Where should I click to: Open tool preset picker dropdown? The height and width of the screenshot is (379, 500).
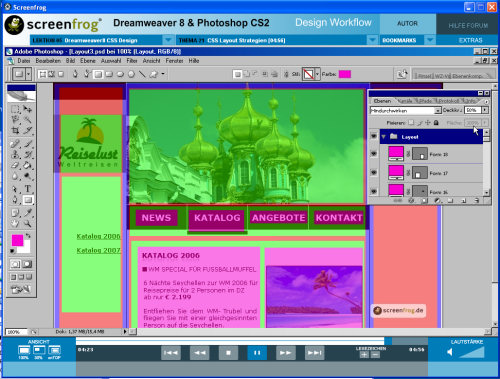29,74
